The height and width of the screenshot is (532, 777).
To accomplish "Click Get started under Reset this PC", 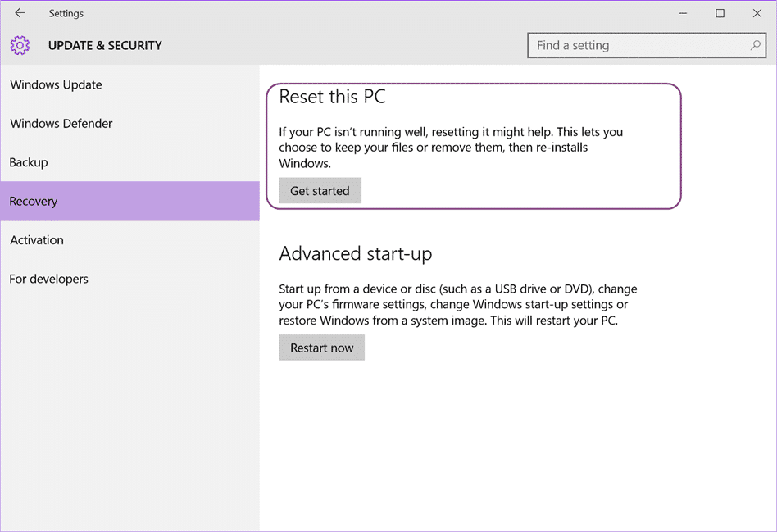I will point(320,191).
